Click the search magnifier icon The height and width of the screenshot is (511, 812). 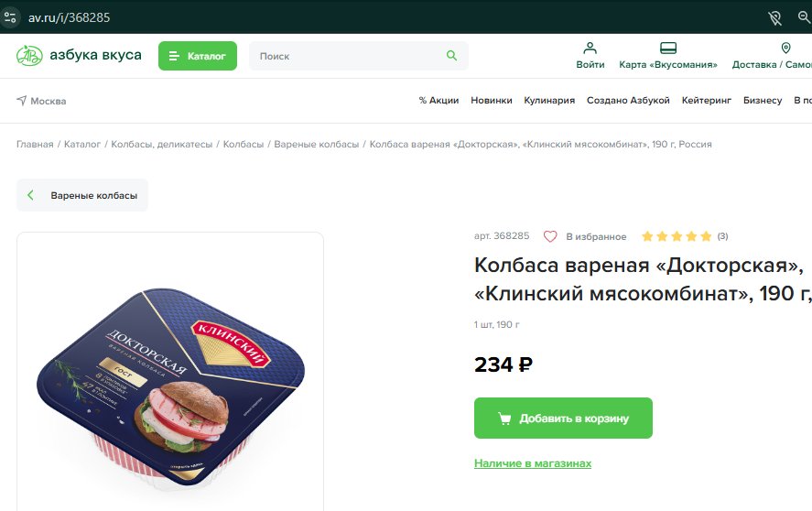tap(451, 56)
